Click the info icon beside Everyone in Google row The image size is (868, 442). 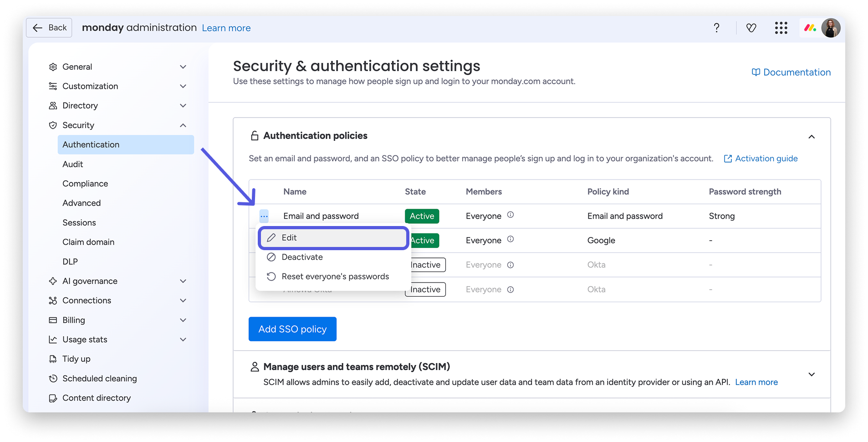[511, 239]
